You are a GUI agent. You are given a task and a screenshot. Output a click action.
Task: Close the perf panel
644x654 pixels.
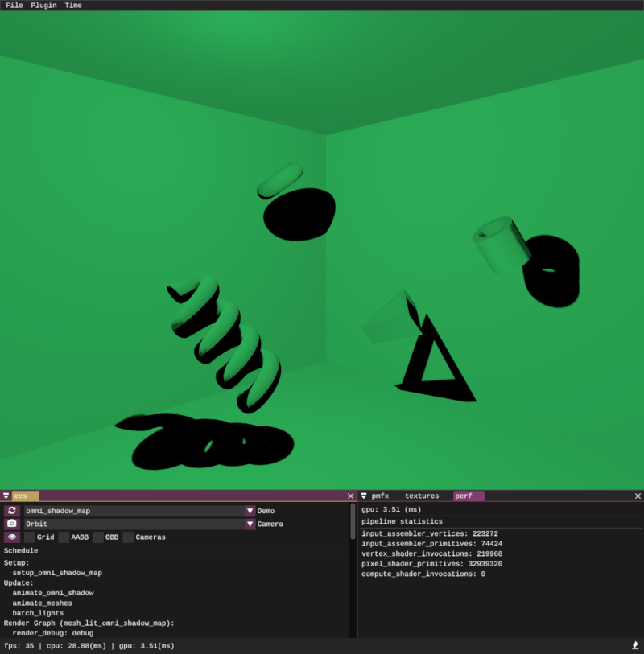point(638,496)
